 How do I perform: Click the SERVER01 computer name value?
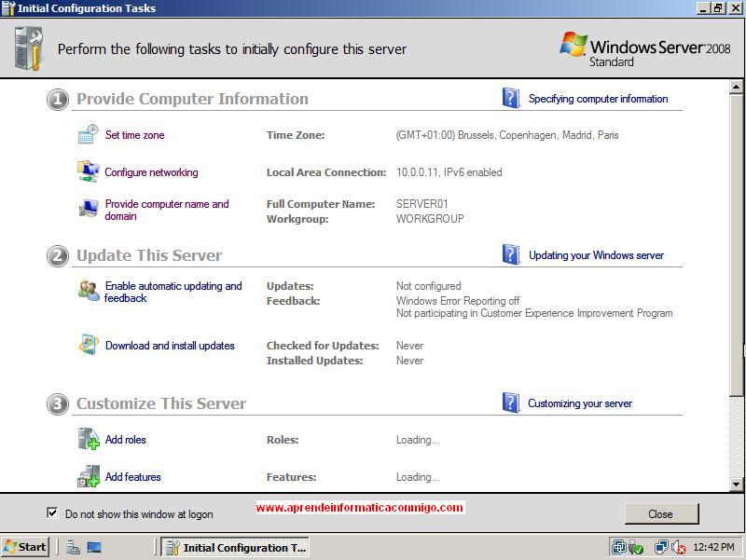coord(422,204)
